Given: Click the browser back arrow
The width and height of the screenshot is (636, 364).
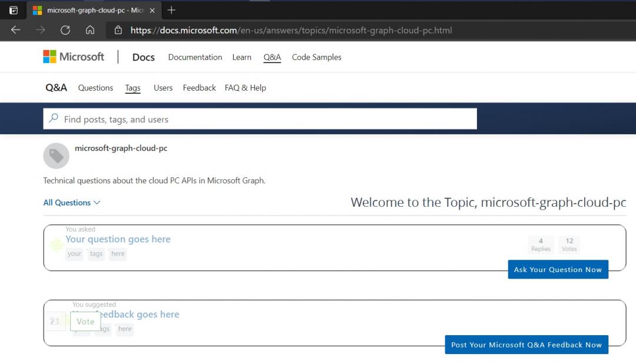Looking at the screenshot, I should (x=15, y=30).
